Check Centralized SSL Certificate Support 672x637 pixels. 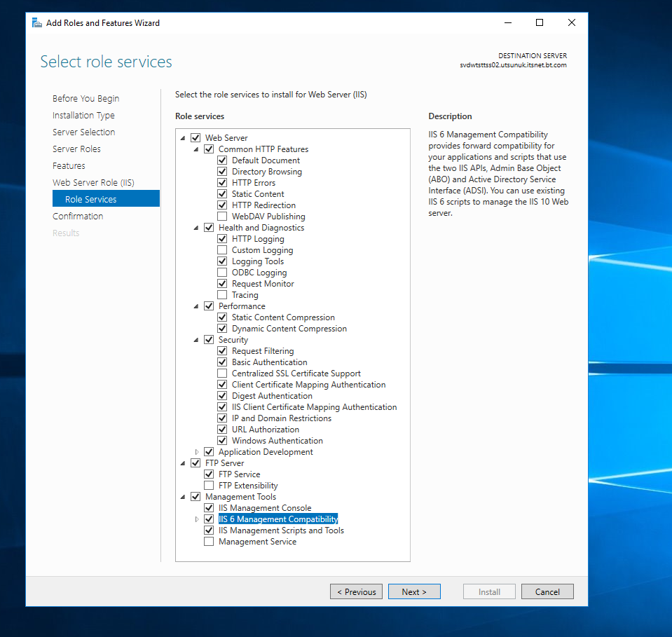coord(222,374)
